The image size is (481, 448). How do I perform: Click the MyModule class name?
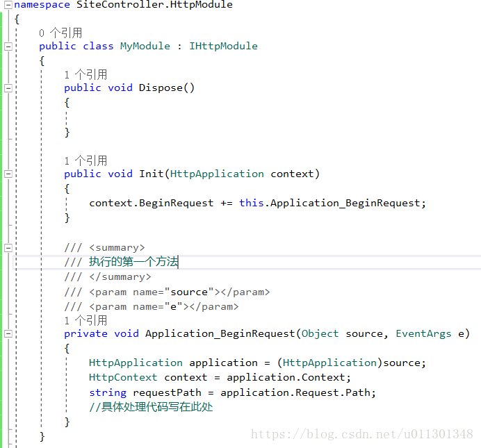(x=145, y=47)
